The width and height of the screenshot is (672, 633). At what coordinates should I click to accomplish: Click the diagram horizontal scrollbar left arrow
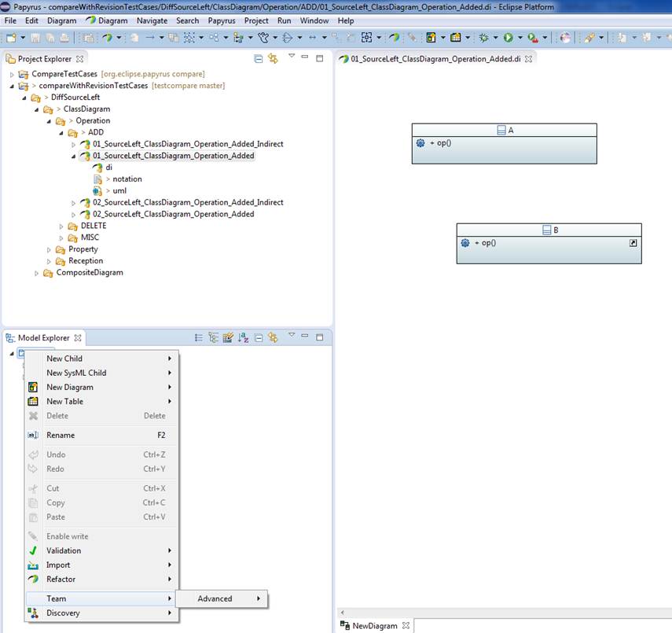coord(342,613)
